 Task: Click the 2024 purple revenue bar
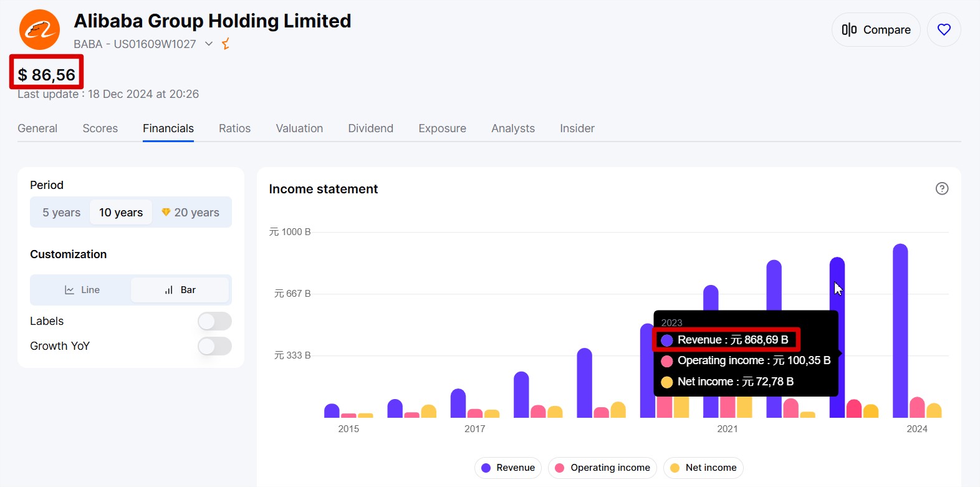[x=900, y=330]
